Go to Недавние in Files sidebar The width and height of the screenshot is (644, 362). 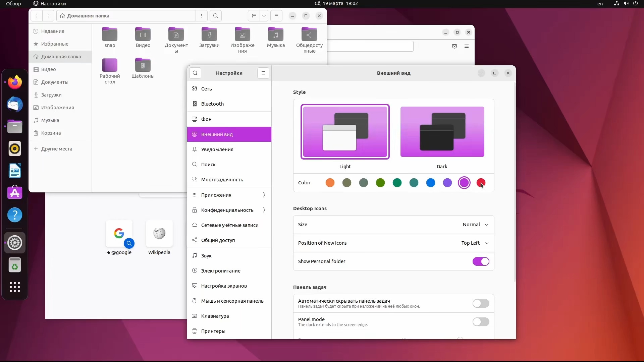60,31
